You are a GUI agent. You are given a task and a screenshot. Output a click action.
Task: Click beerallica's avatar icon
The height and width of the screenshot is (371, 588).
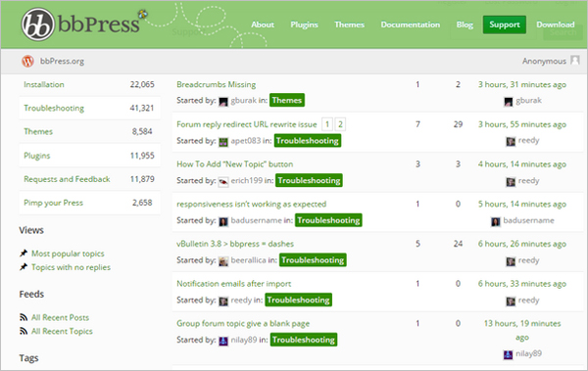223,261
